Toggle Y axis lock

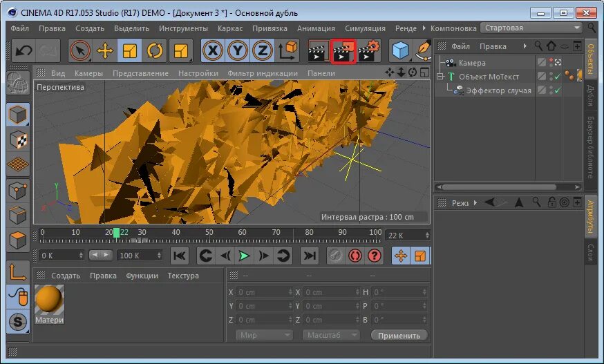[x=237, y=50]
